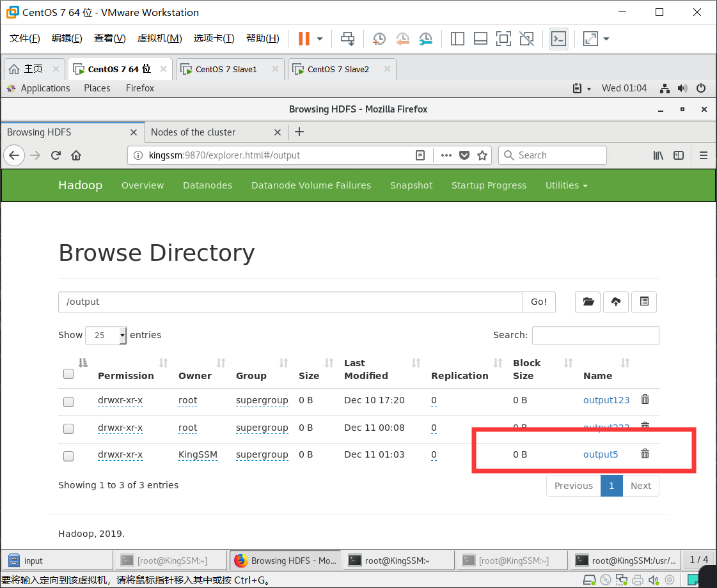Open the 选项卡(T) menu
717x588 pixels.
click(x=214, y=38)
